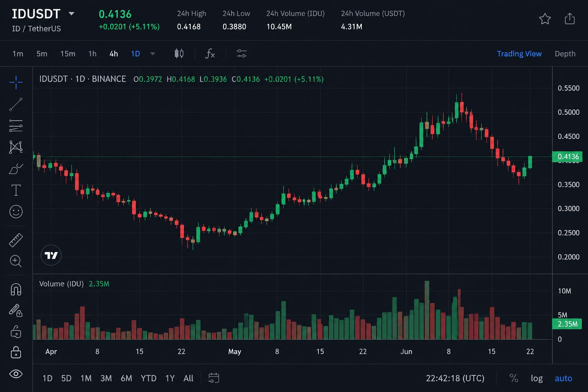Toggle magnet mode for drawings
The image size is (588, 392).
(16, 289)
